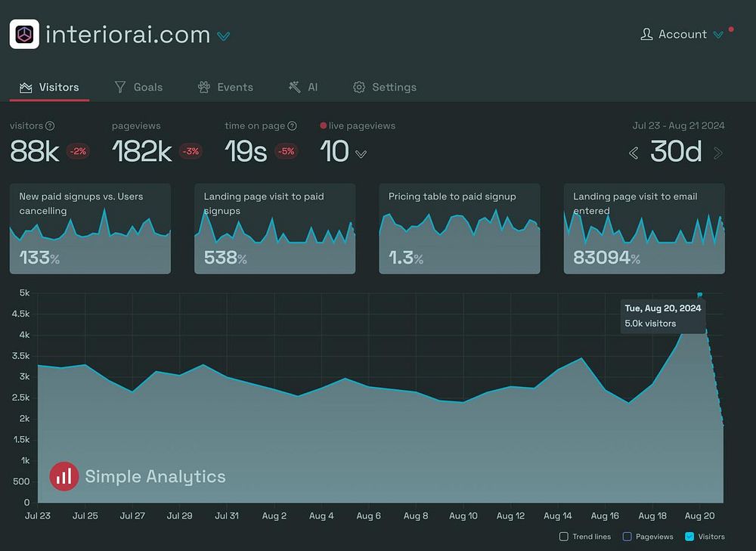Click the Aug 20 data point marker on chart
756x551 pixels.
(699, 294)
